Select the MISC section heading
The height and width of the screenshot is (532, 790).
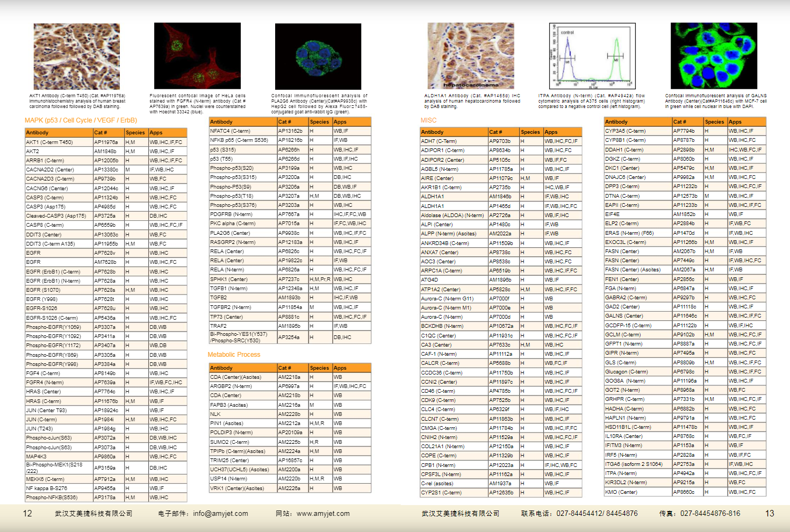[x=428, y=120]
